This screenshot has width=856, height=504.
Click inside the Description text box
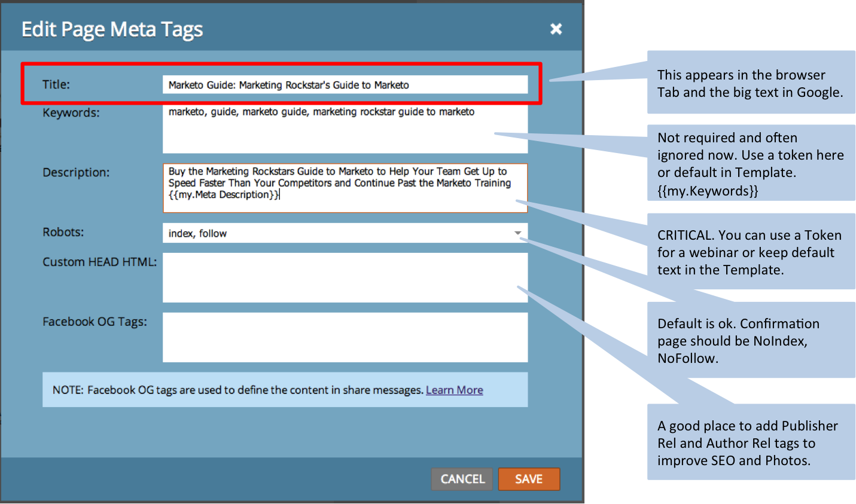(345, 188)
